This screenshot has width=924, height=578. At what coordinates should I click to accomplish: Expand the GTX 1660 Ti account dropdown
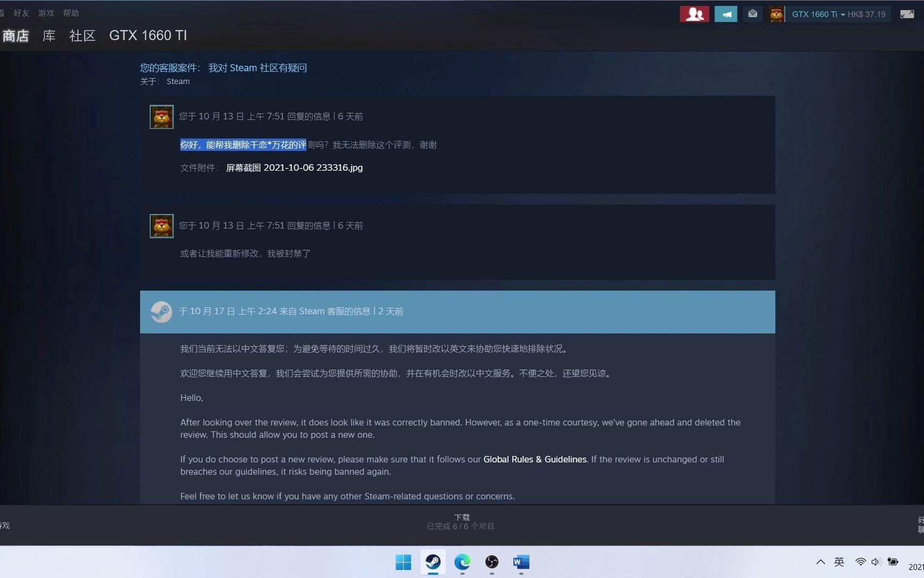click(818, 14)
